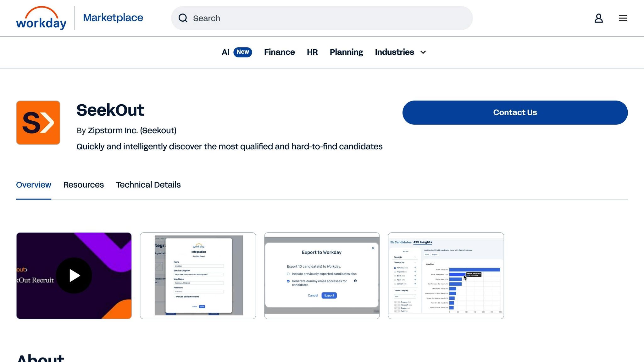This screenshot has height=362, width=644.
Task: Go to the HR category
Action: tap(312, 52)
